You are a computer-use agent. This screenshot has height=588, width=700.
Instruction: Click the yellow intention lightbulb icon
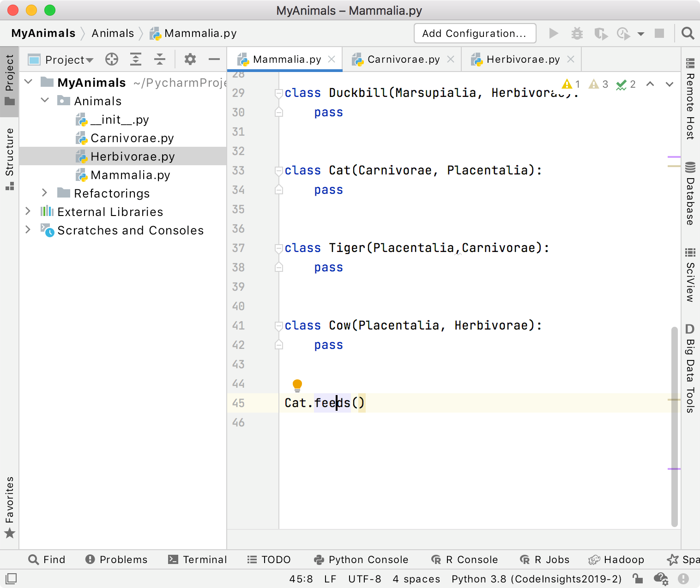tap(297, 384)
